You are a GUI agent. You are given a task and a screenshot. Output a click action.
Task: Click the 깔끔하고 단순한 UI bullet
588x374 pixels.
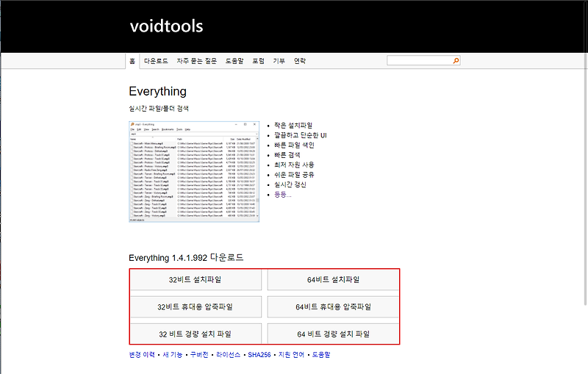301,135
